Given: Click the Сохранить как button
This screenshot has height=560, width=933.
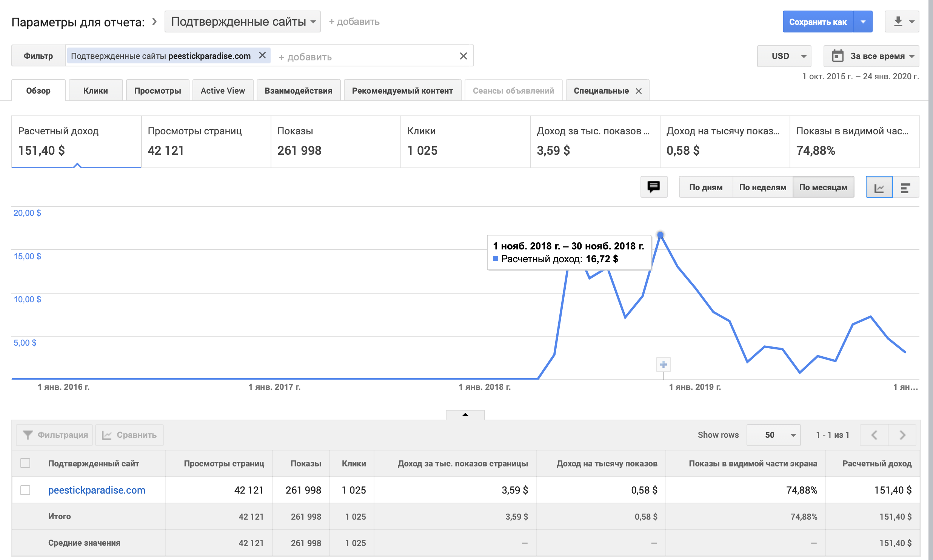Looking at the screenshot, I should [x=818, y=22].
